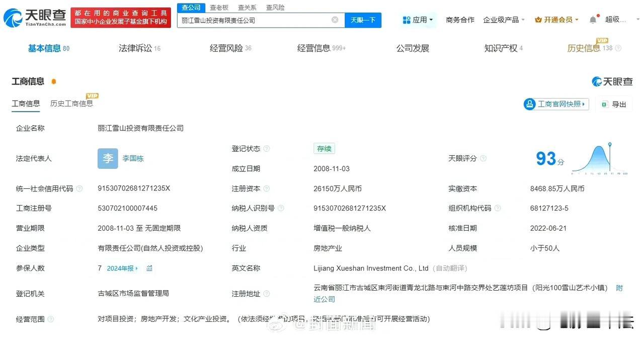Click the TianYanCha logo in header
The image size is (644, 339).
[35, 18]
